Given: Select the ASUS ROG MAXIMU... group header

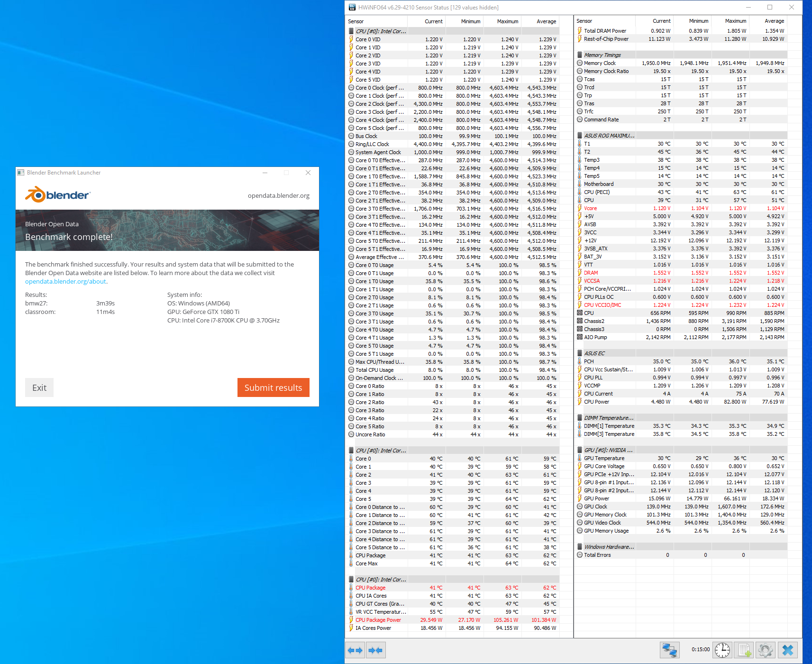Looking at the screenshot, I should pyautogui.click(x=682, y=136).
